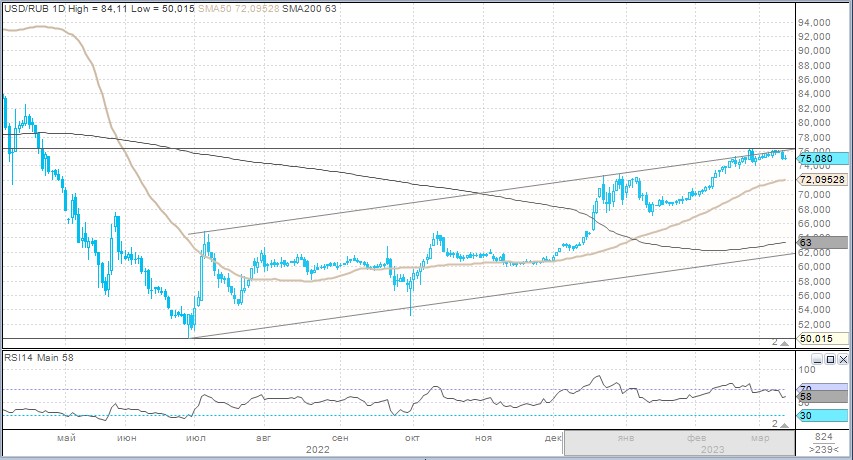Screen dimensions: 853x460
Task: Minimize the RSI indicator panel
Action: click(815, 358)
